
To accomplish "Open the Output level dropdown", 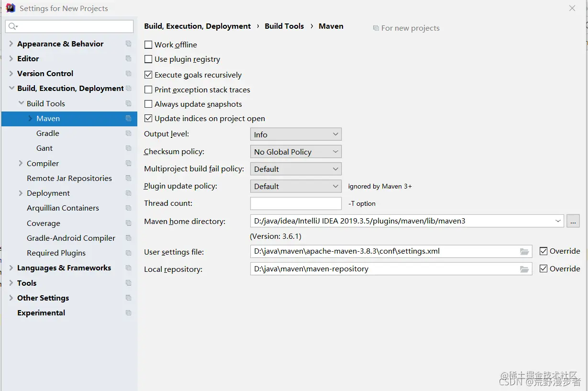I will point(296,134).
